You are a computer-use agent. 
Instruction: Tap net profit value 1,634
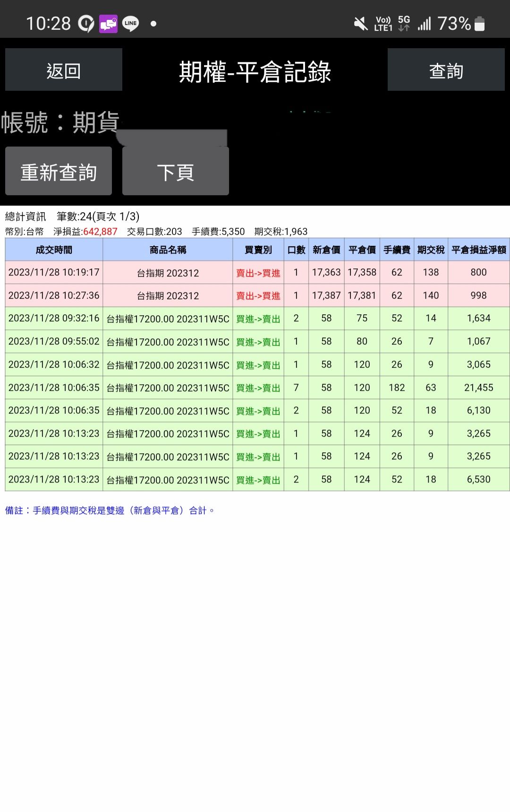[x=479, y=318]
